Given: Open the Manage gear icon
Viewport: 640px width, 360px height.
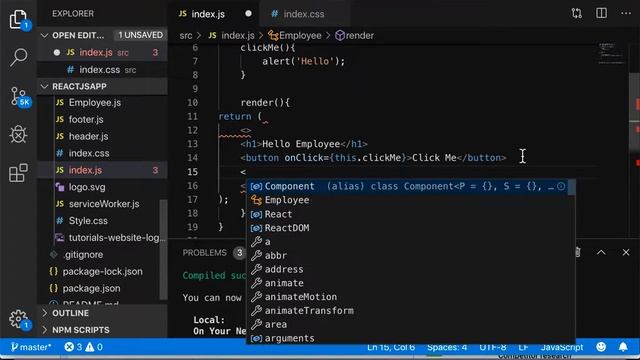Looking at the screenshot, I should [19, 320].
